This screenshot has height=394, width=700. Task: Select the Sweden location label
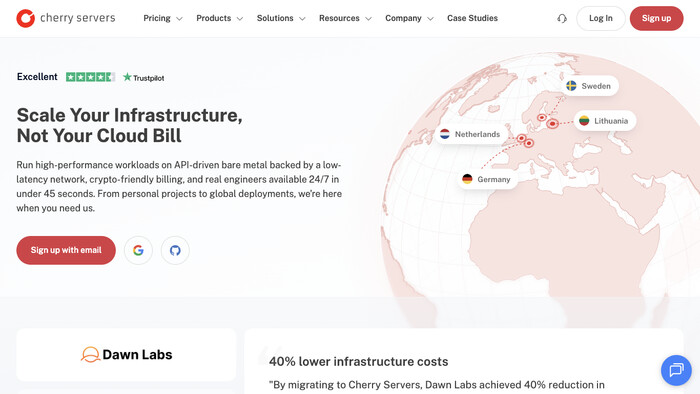point(591,86)
